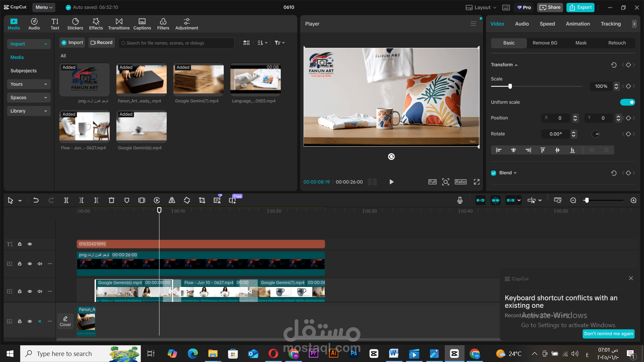Select the crop tool in the timeline toolbar
Viewport: 644px width, 362px height.
[202, 200]
